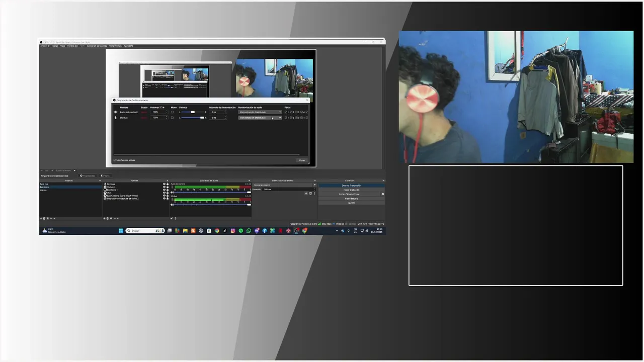Adjust Mic/Aux balance slider in dialog
The width and height of the screenshot is (644, 362).
[193, 118]
